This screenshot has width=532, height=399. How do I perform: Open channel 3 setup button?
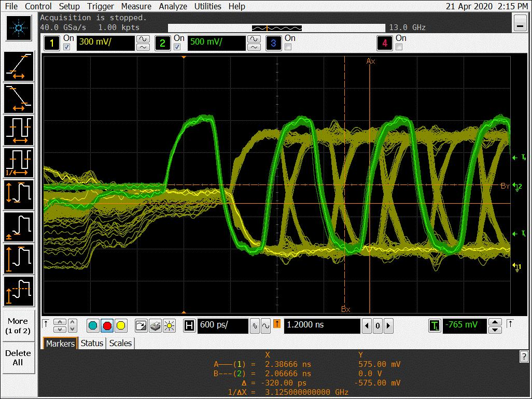273,43
